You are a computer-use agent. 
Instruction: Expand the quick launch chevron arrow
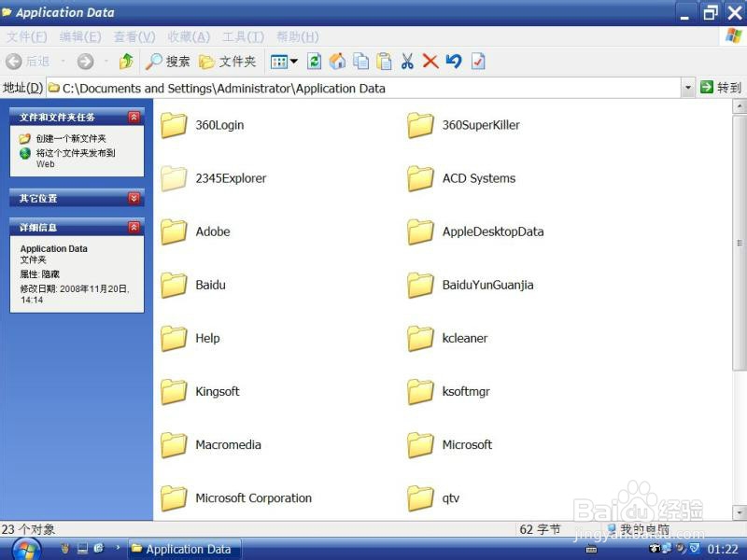point(118,548)
